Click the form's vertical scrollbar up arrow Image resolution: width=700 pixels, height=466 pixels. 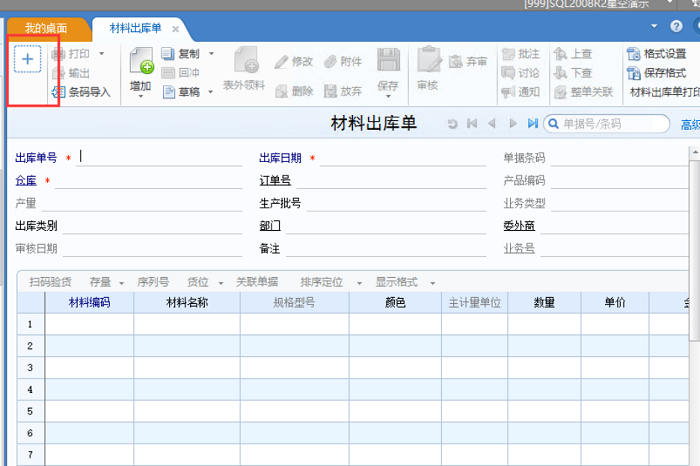pos(695,153)
